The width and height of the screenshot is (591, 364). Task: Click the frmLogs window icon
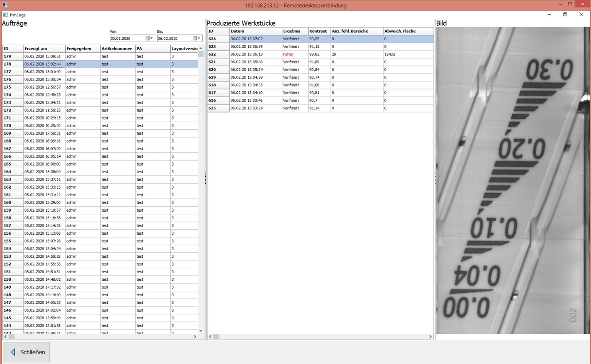[5, 15]
